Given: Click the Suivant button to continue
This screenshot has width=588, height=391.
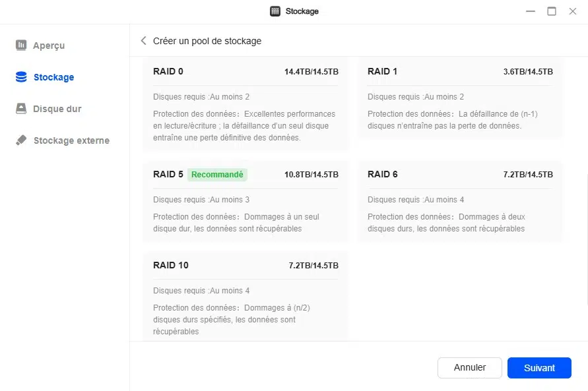Looking at the screenshot, I should pyautogui.click(x=539, y=368).
